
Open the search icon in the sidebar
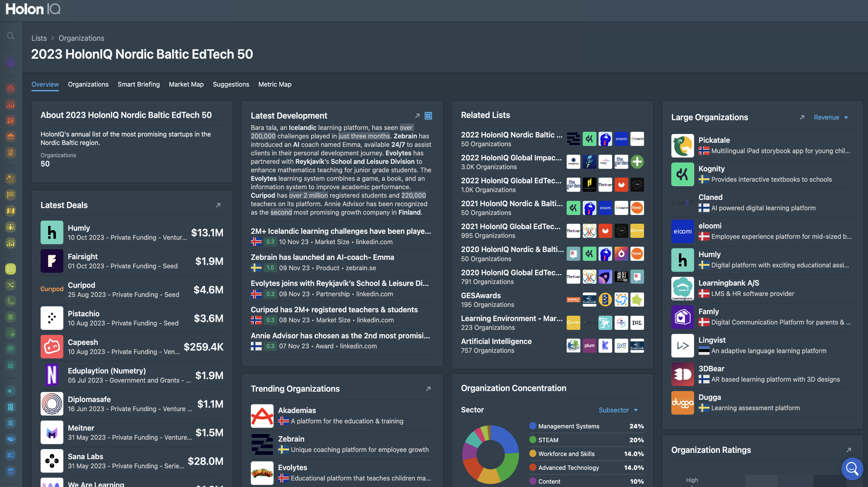(x=11, y=36)
